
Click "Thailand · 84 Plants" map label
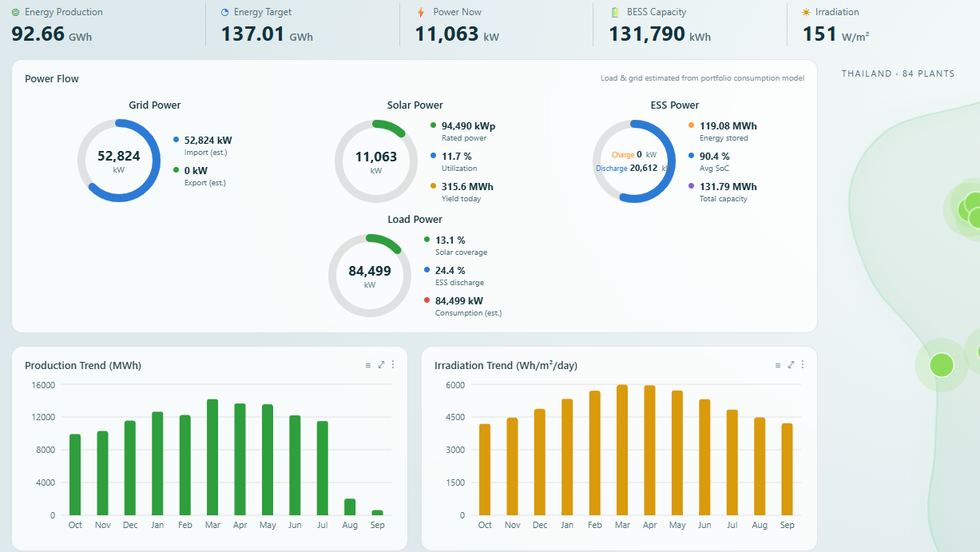[898, 73]
